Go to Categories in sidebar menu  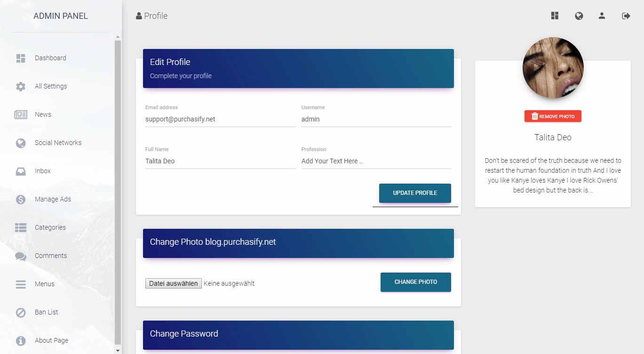(x=50, y=227)
